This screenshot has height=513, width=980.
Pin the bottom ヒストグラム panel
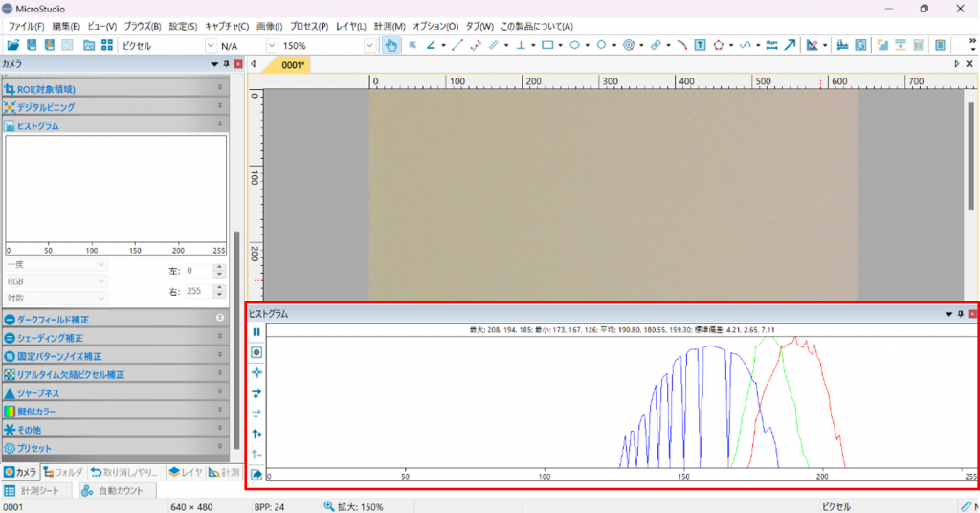coord(961,314)
